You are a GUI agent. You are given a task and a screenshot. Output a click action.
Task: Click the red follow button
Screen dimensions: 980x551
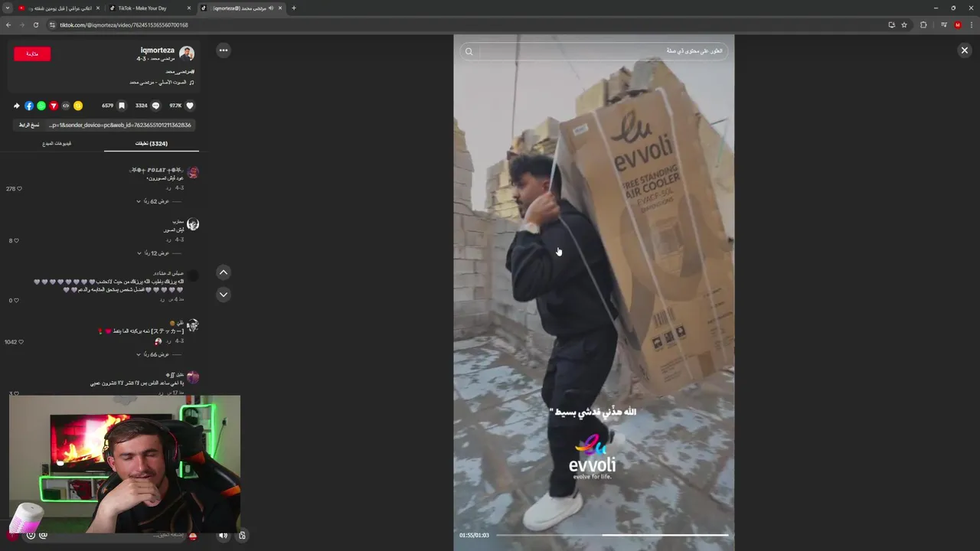(32, 54)
